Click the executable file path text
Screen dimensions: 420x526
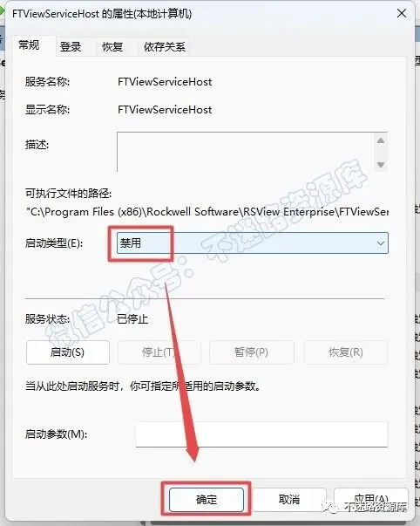[207, 212]
